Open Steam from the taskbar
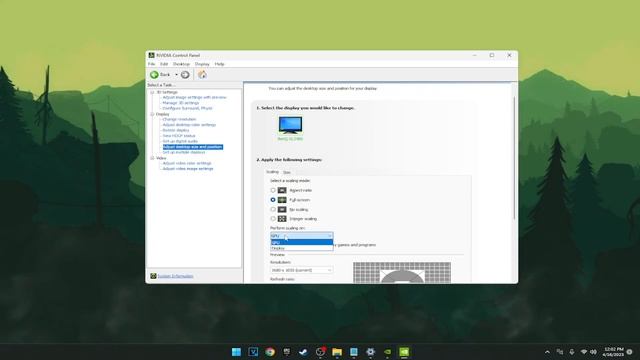The height and width of the screenshot is (360, 640). tap(303, 352)
